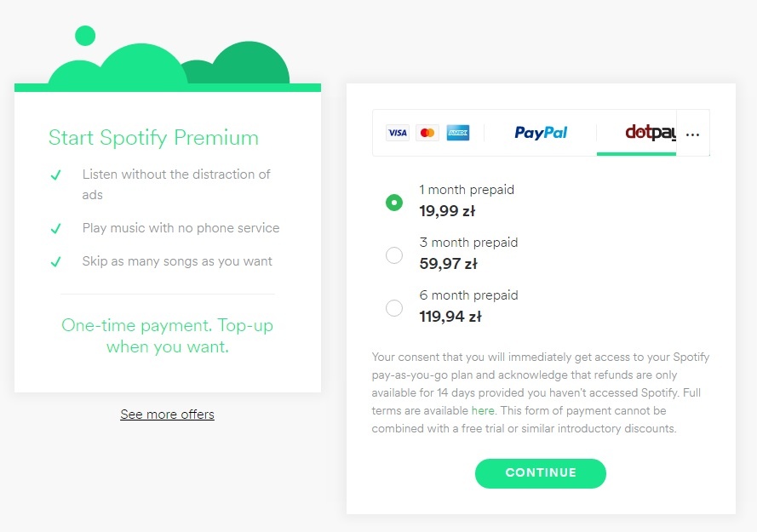Switch to the PayPal payment tab
The height and width of the screenshot is (532, 757).
(541, 133)
